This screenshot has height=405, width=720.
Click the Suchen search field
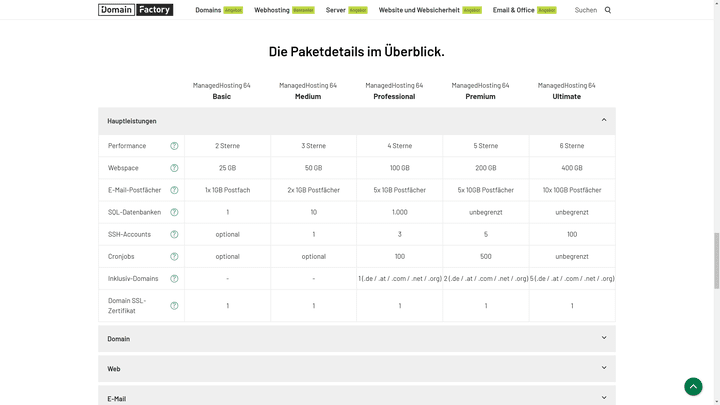click(586, 10)
